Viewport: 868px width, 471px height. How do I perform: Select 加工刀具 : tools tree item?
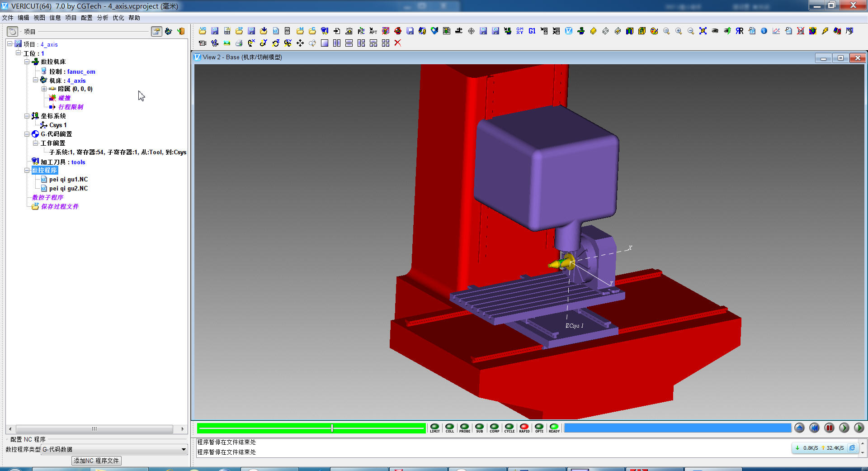tap(63, 162)
